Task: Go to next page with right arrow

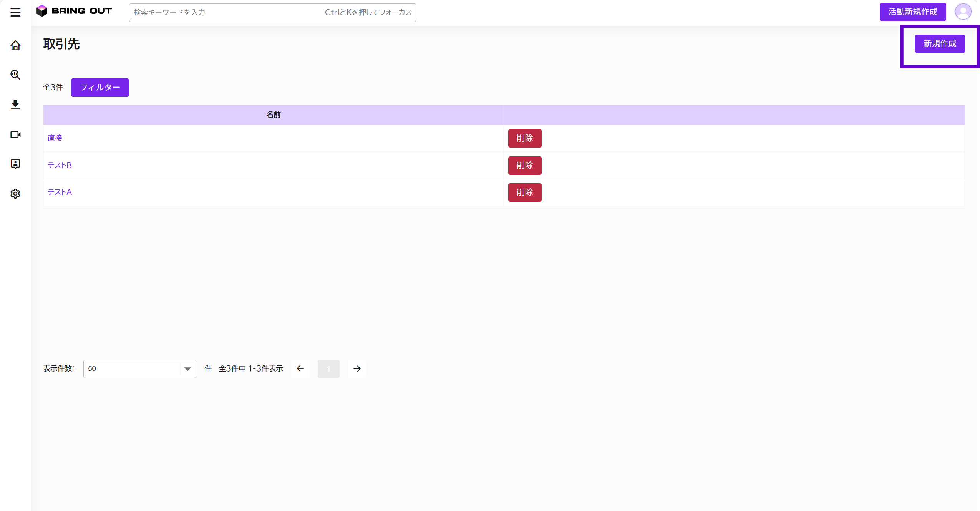Action: click(357, 369)
